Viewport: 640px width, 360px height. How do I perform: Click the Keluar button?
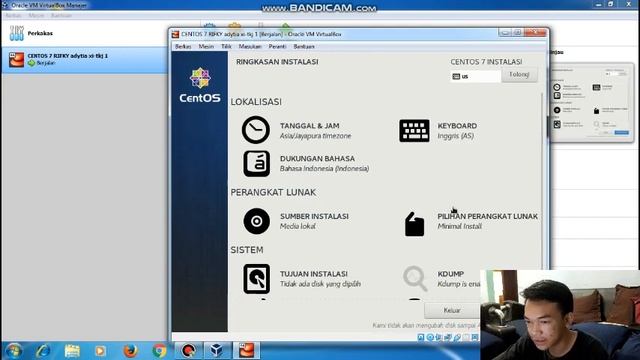[452, 311]
